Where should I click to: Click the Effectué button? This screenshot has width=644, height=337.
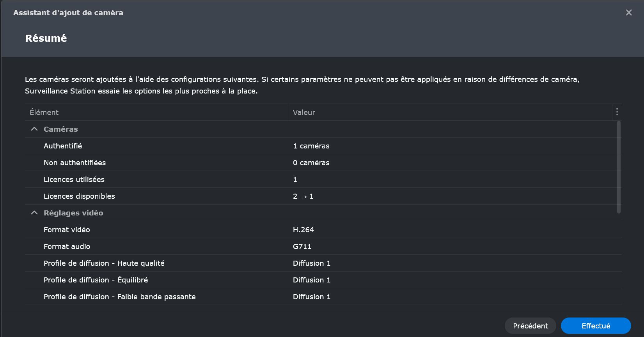coord(596,326)
